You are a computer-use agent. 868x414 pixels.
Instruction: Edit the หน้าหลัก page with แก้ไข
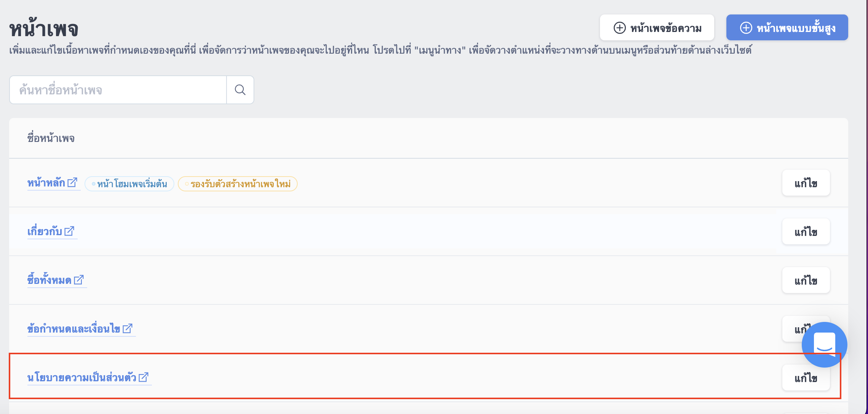[806, 183]
